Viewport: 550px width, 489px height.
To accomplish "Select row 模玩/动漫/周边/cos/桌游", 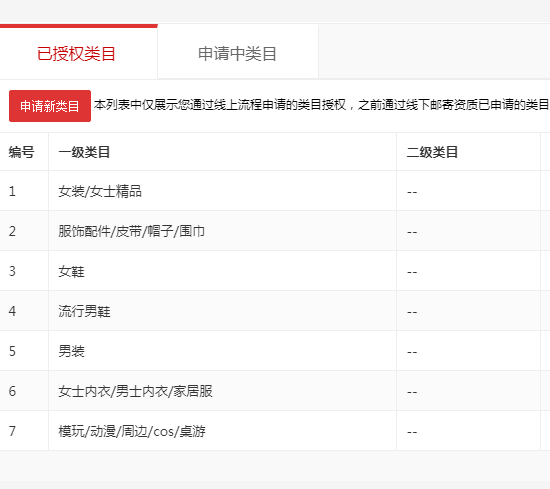I will [275, 431].
